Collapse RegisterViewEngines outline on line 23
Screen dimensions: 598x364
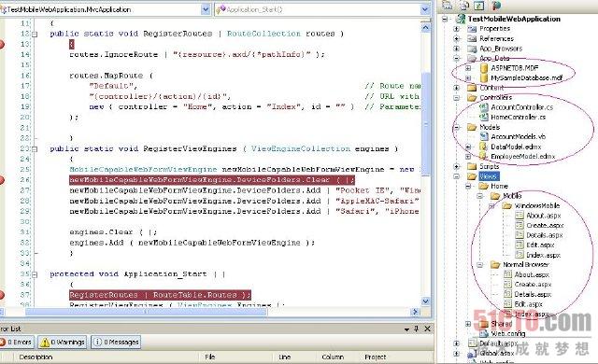[x=35, y=149]
